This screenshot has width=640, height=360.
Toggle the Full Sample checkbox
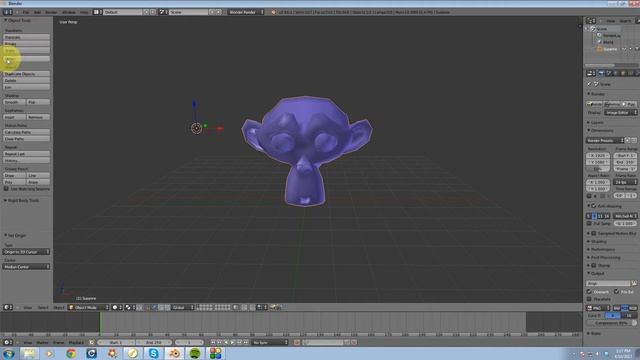coord(589,224)
